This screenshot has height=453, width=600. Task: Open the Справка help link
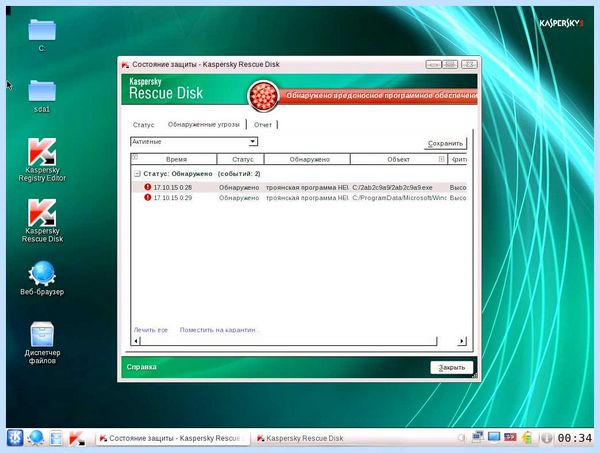pos(142,367)
